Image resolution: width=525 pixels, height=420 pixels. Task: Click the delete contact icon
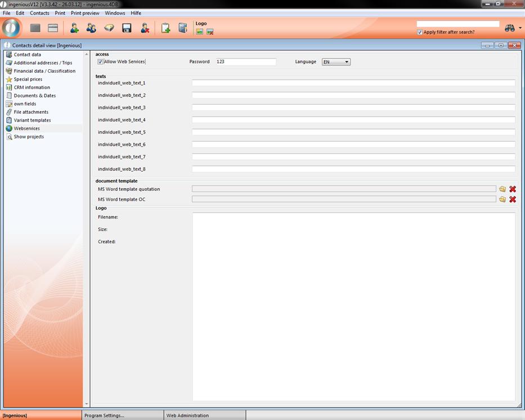click(x=145, y=28)
